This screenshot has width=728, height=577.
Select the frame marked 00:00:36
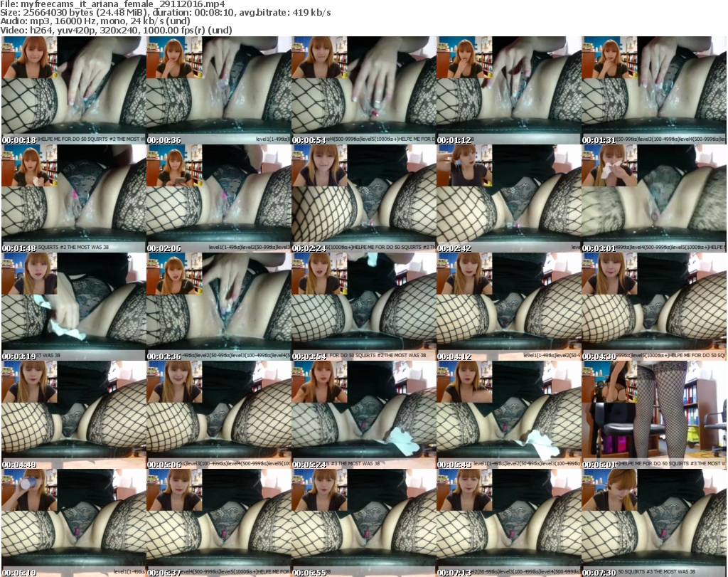(218, 90)
